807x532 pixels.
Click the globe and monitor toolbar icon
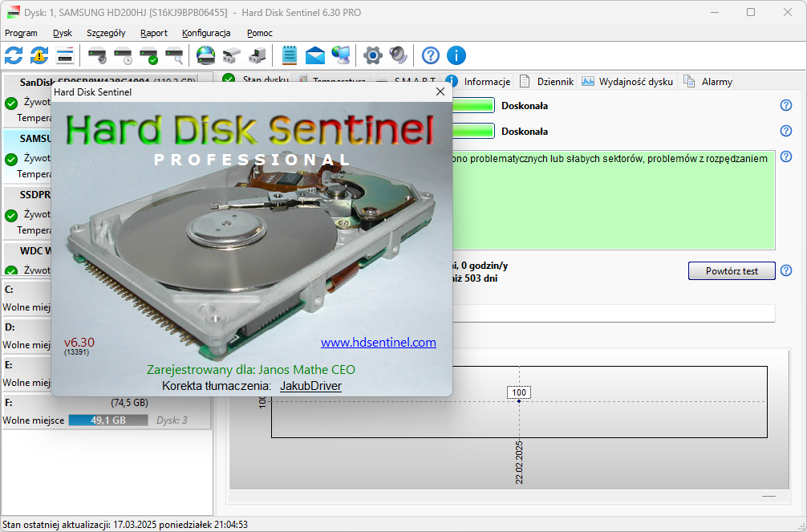point(341,55)
